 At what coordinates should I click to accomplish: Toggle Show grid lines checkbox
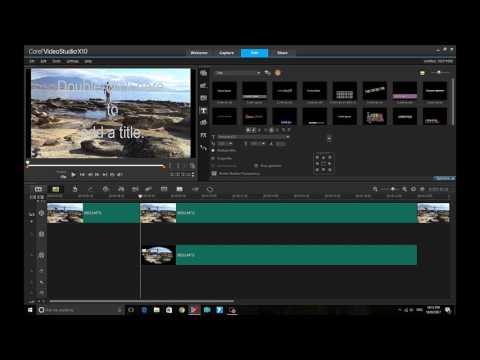(x=256, y=166)
